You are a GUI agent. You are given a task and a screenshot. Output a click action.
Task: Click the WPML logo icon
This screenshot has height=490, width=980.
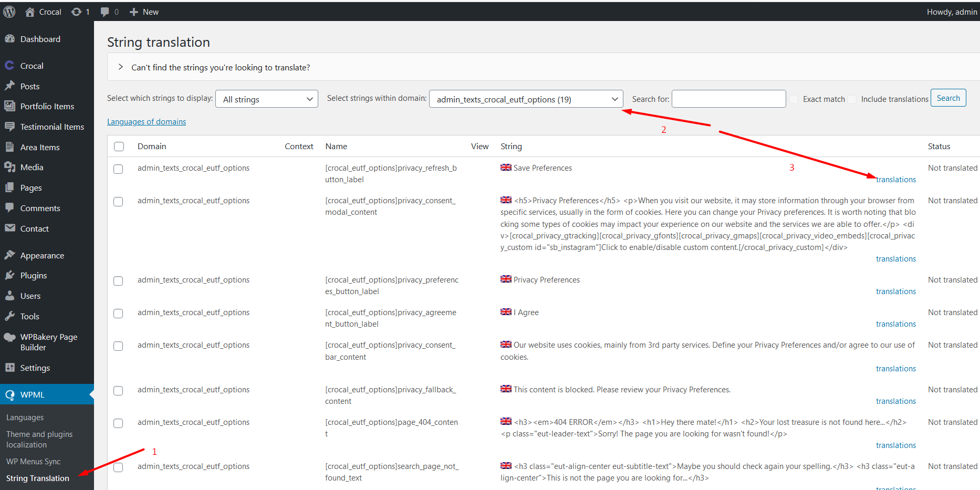9,395
